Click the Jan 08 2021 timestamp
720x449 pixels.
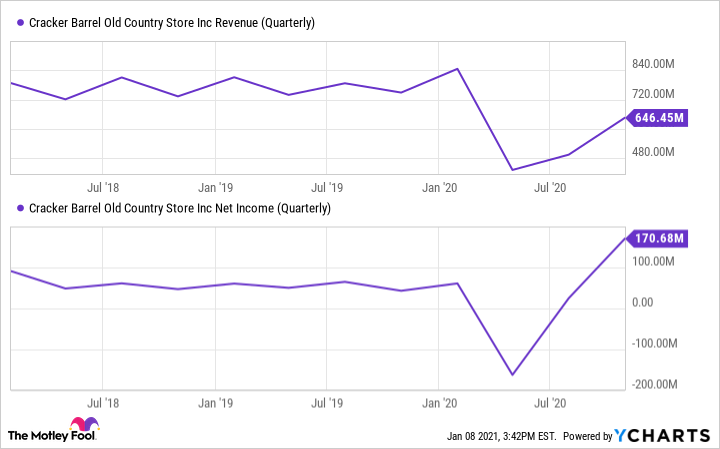pyautogui.click(x=502, y=437)
